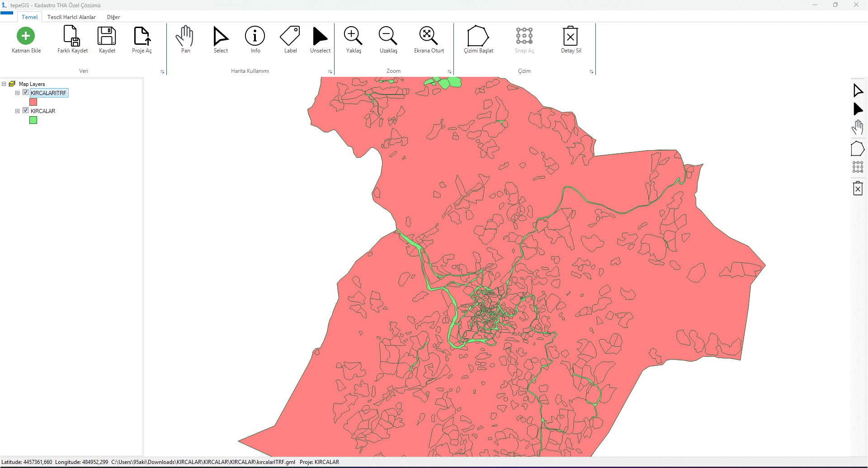Viewport: 868px width, 468px height.
Task: Click the Farklı Kaydet save-as icon
Action: [x=72, y=36]
